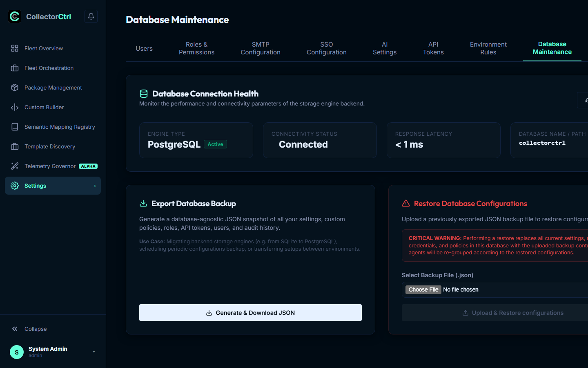Go to Package Management
588x368 pixels.
[53, 88]
